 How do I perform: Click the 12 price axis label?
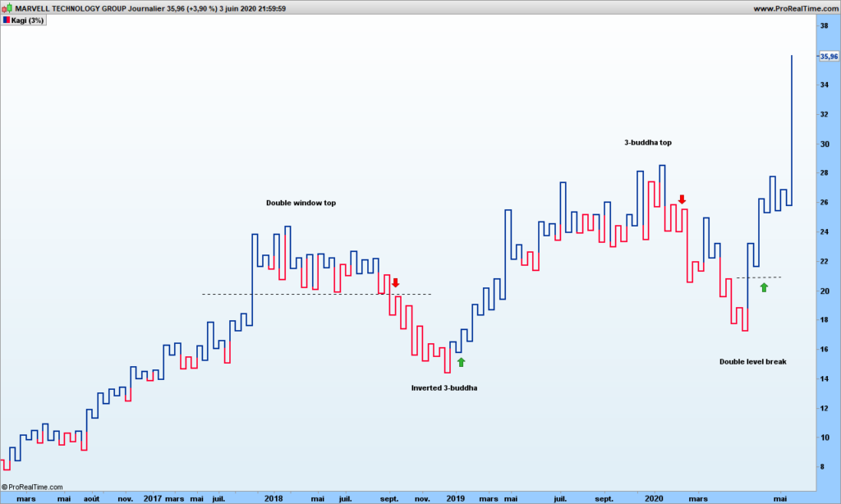coord(825,408)
